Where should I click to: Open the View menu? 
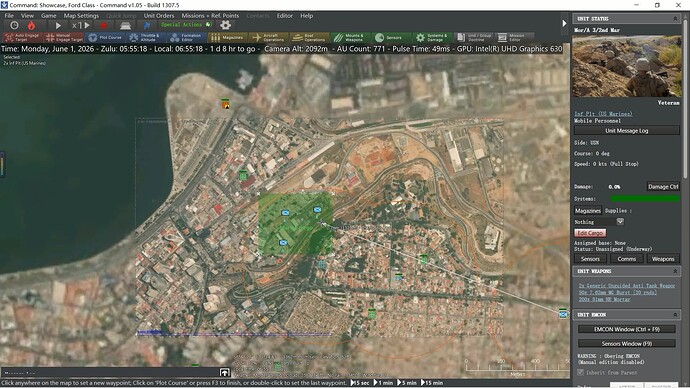pos(27,15)
